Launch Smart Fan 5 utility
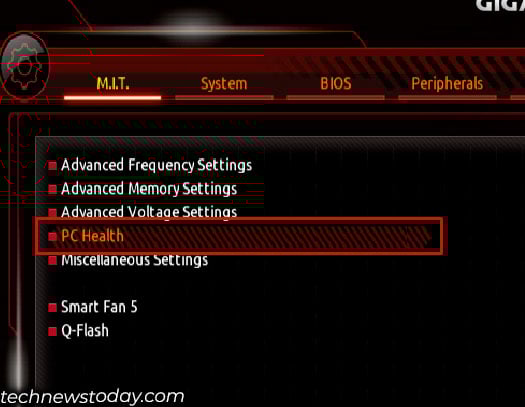This screenshot has height=407, width=525. (x=99, y=307)
